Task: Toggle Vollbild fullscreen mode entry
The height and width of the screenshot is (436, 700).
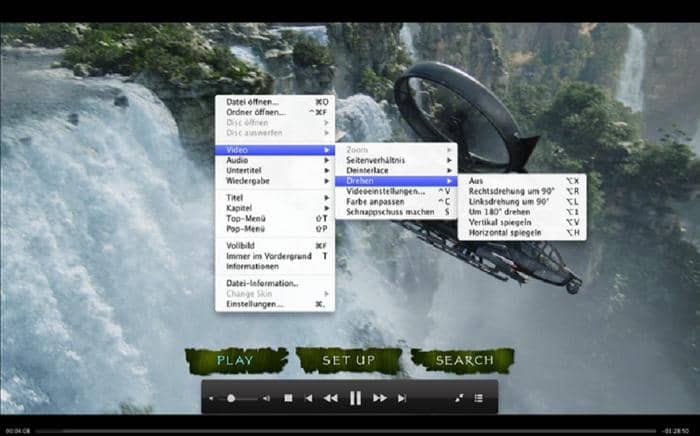Action: 275,246
